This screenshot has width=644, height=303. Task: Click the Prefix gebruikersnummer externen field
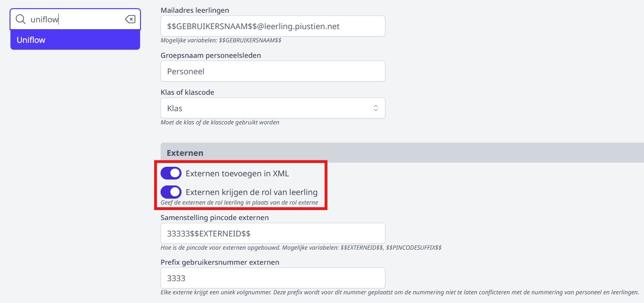pyautogui.click(x=273, y=278)
